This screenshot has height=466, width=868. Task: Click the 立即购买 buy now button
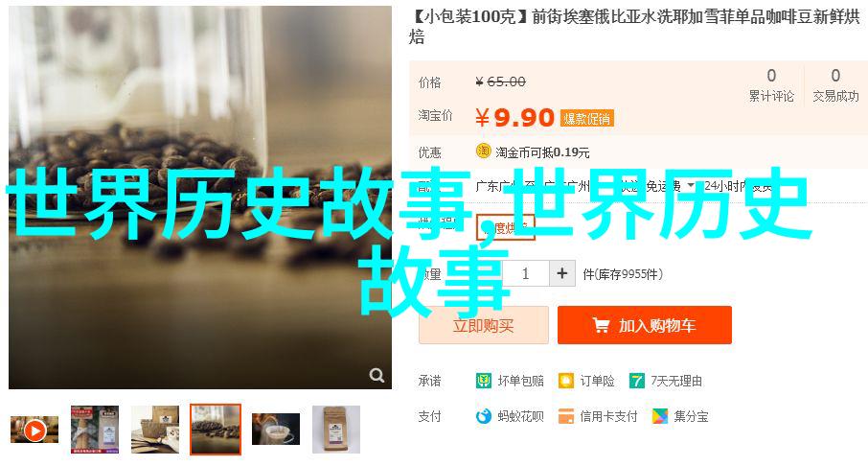[x=483, y=325]
